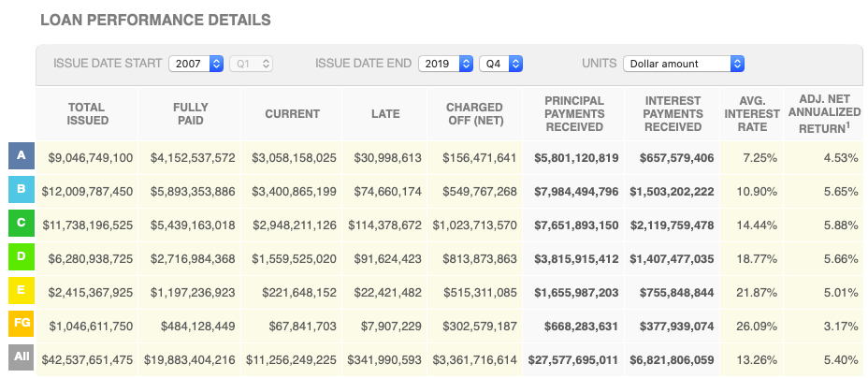Select the gray All grades badge
This screenshot has height=378, width=868.
[x=21, y=358]
